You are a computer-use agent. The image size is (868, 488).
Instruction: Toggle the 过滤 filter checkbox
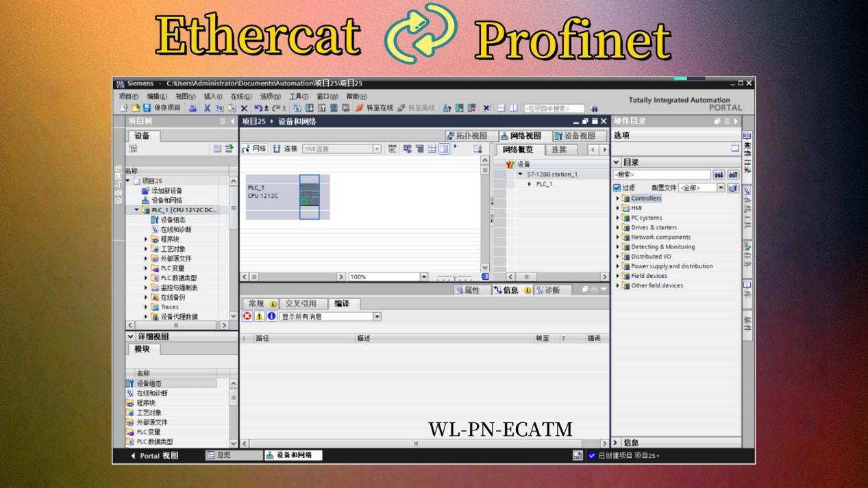(x=617, y=188)
